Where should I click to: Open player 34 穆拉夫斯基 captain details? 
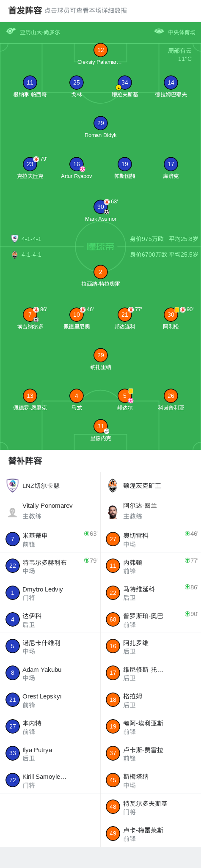pos(124,83)
